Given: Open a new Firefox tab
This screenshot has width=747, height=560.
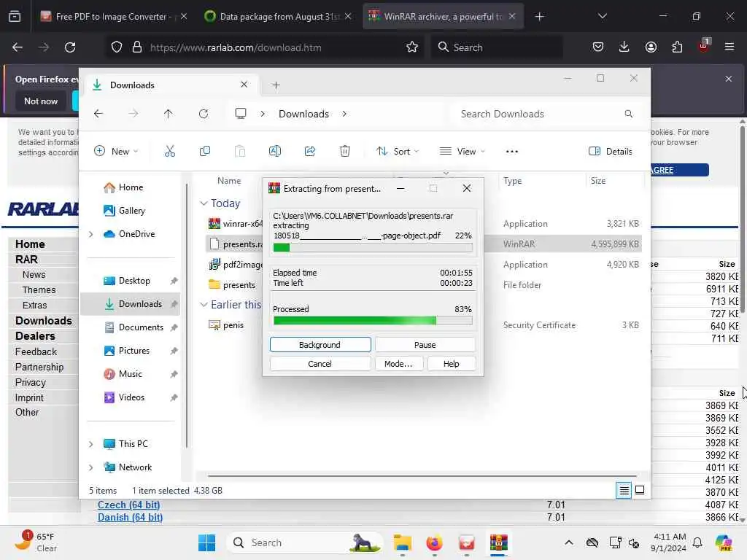Looking at the screenshot, I should (539, 17).
